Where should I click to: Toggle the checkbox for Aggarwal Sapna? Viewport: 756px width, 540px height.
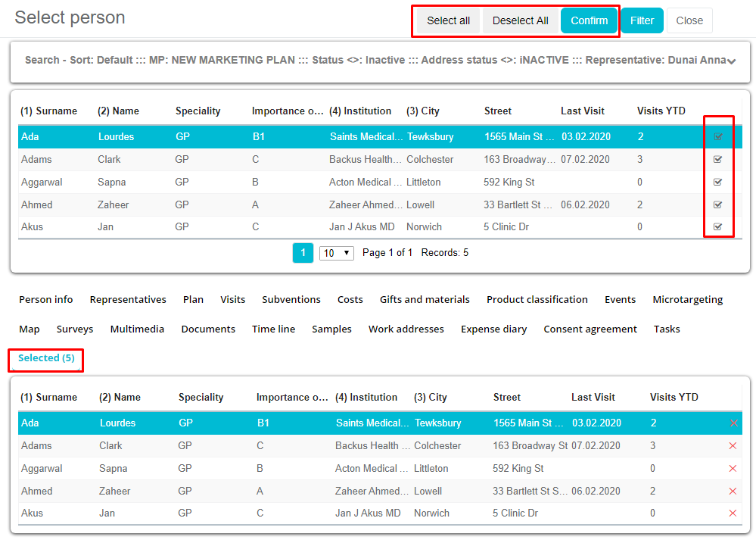(718, 183)
